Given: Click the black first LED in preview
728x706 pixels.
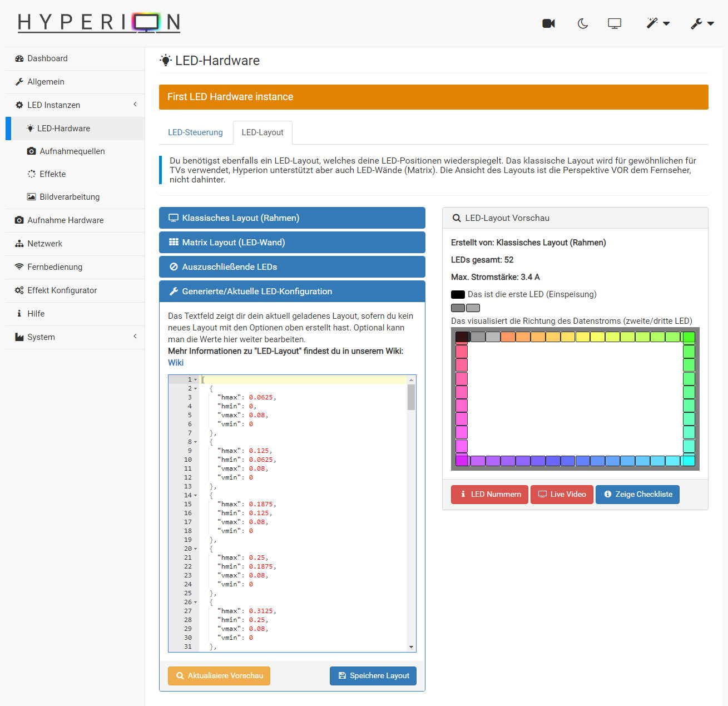Looking at the screenshot, I should coord(462,337).
